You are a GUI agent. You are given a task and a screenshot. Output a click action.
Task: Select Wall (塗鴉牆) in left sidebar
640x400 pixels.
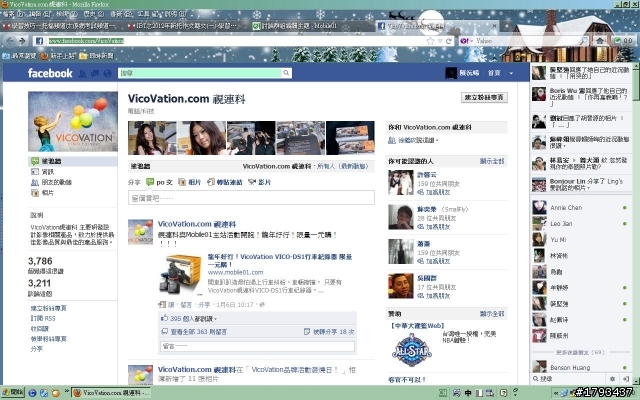(x=73, y=161)
